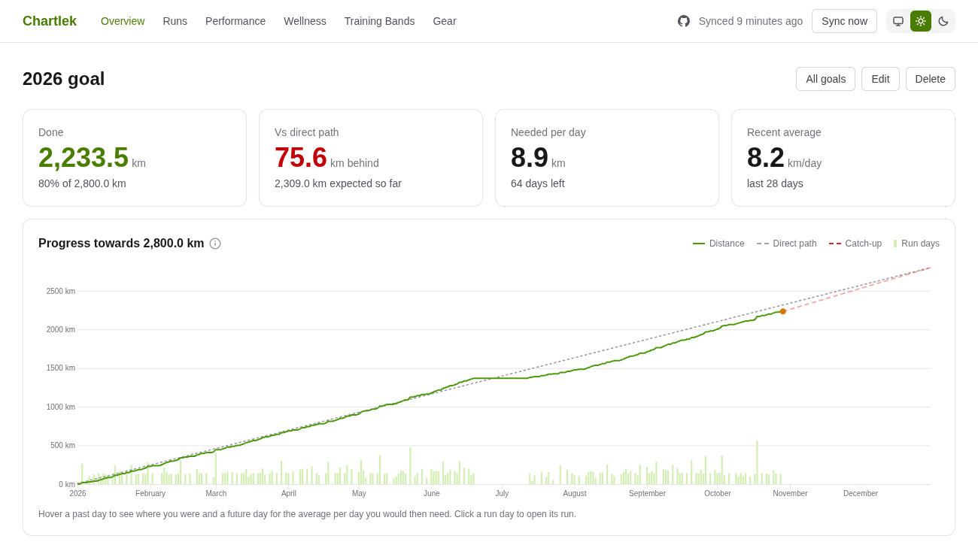Toggle Catch-up series in legend
Screen dimensions: 978x560
coord(855,244)
